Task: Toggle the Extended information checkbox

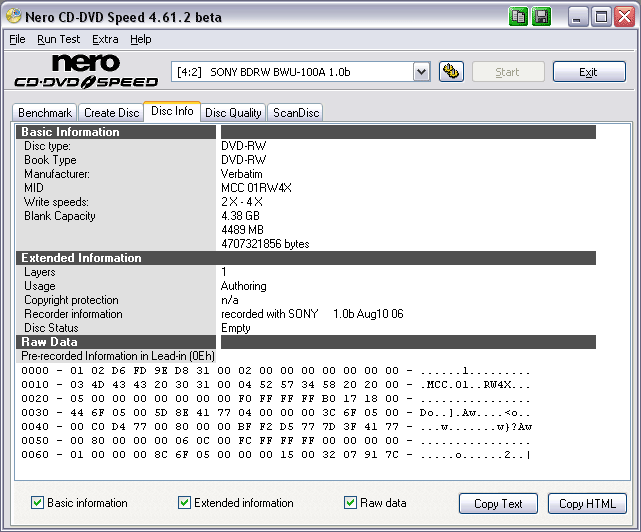Action: pos(184,503)
